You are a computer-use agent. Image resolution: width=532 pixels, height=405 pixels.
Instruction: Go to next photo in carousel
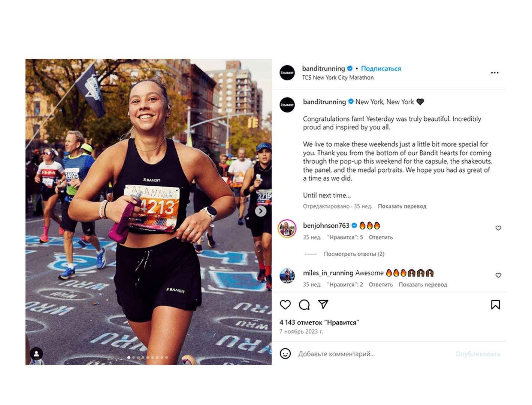point(261,211)
